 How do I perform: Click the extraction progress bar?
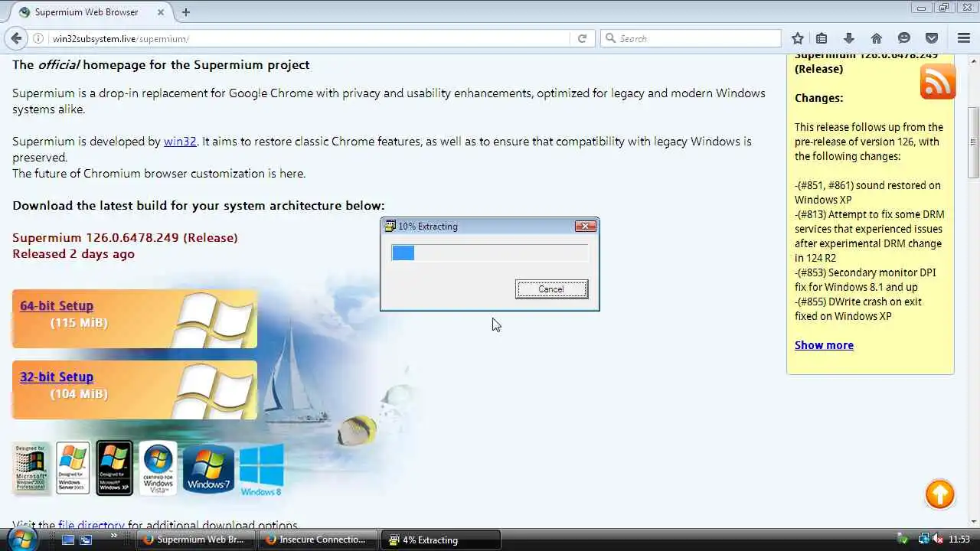point(490,253)
